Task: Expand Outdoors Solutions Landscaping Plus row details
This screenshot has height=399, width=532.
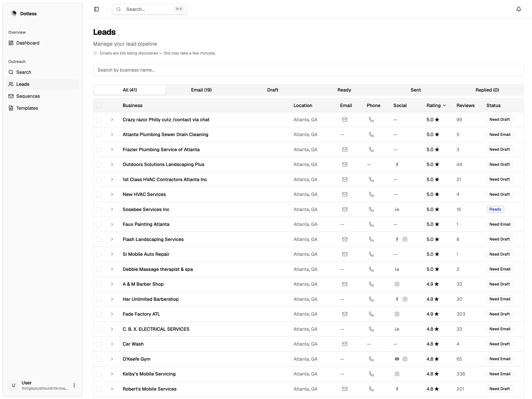Action: click(112, 164)
